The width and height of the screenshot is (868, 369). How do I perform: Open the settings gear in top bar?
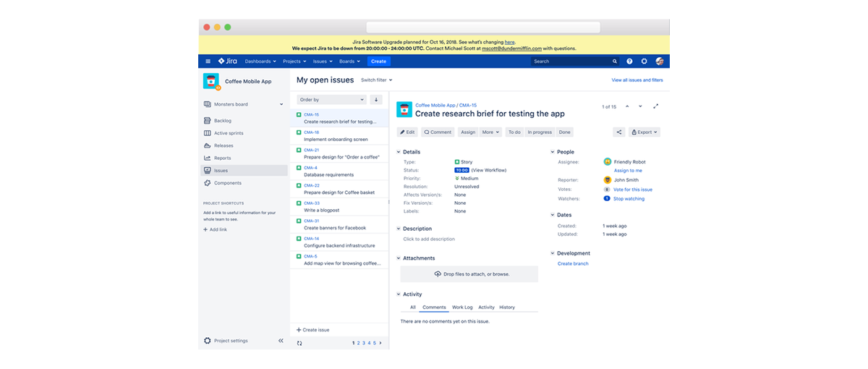(x=644, y=61)
